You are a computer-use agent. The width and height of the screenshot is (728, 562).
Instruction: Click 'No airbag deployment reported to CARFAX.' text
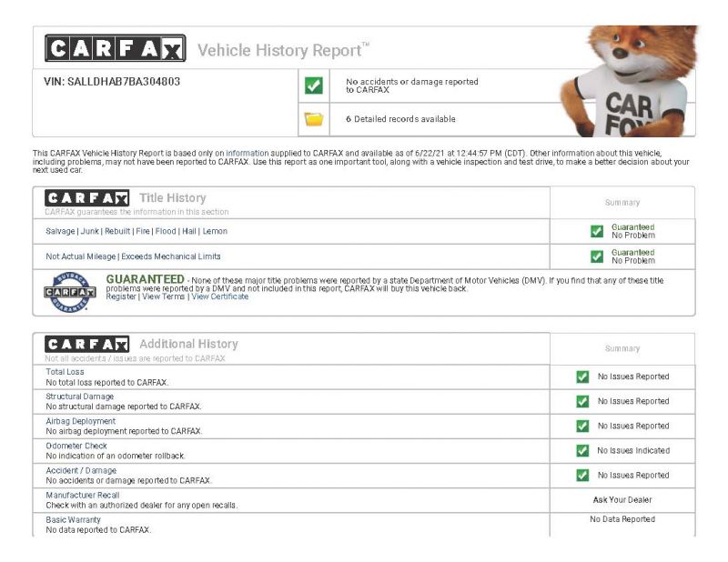[124, 431]
